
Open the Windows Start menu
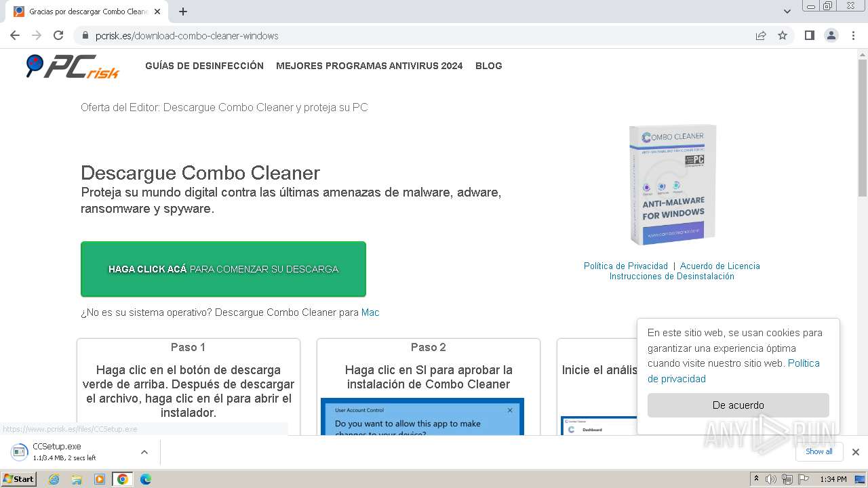point(19,479)
